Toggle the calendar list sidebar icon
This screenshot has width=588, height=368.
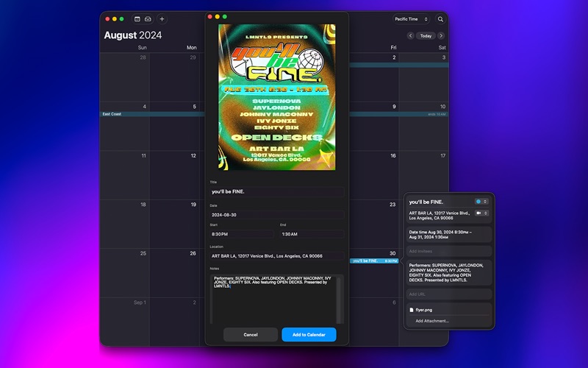point(137,19)
